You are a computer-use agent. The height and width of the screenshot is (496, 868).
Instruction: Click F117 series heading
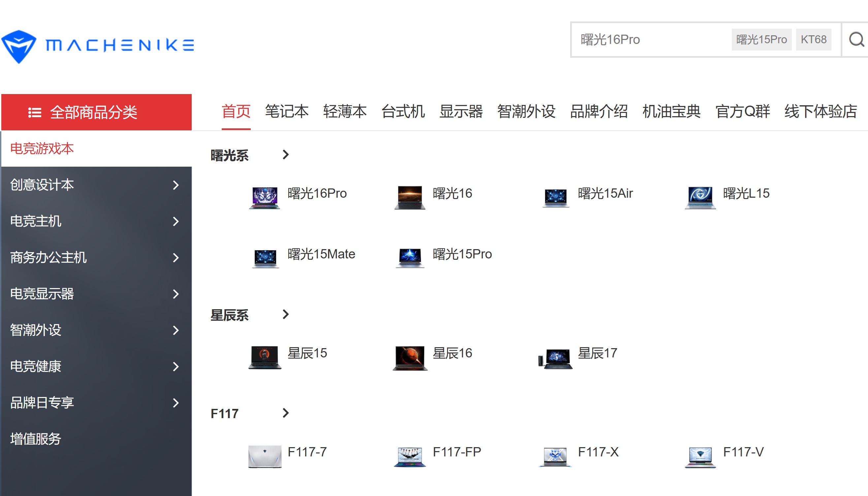[x=224, y=414]
